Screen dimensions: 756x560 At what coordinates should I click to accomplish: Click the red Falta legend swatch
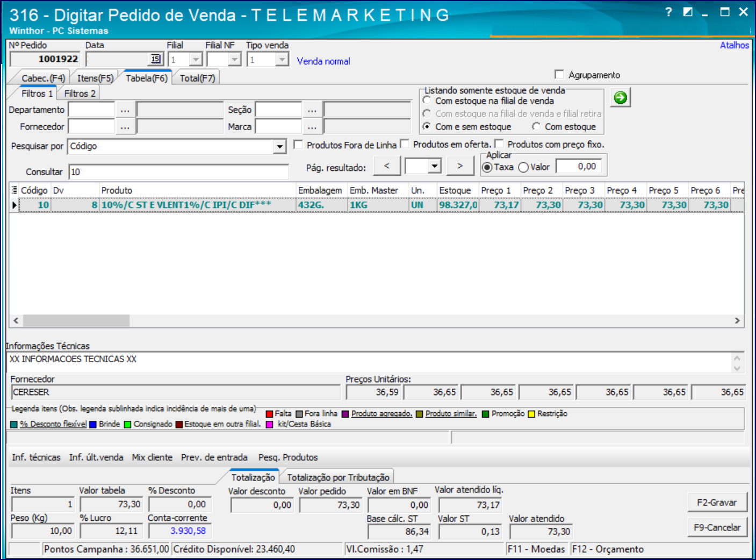click(270, 414)
